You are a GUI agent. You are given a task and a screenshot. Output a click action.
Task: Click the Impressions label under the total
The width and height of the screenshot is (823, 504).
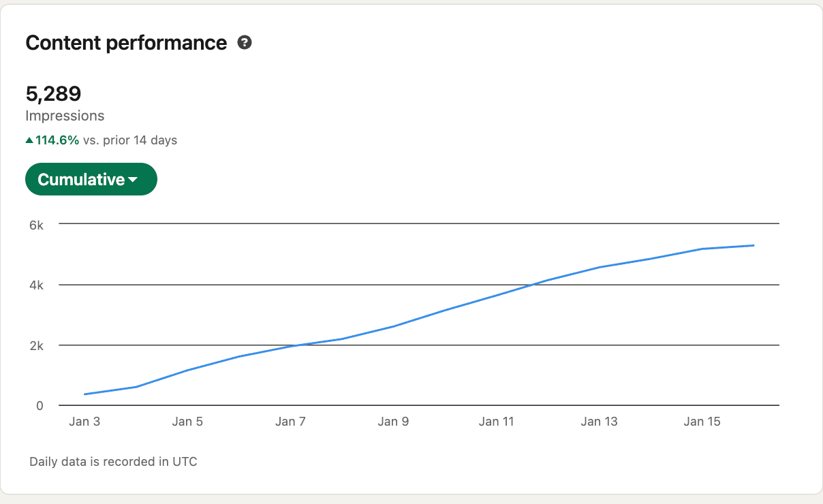[65, 116]
